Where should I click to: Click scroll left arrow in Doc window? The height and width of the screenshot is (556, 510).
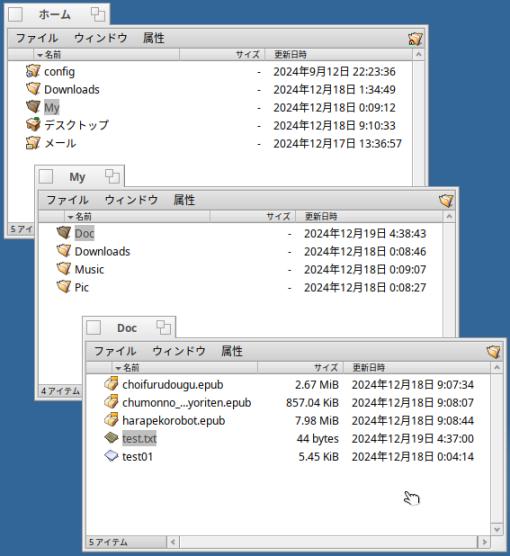click(x=173, y=542)
